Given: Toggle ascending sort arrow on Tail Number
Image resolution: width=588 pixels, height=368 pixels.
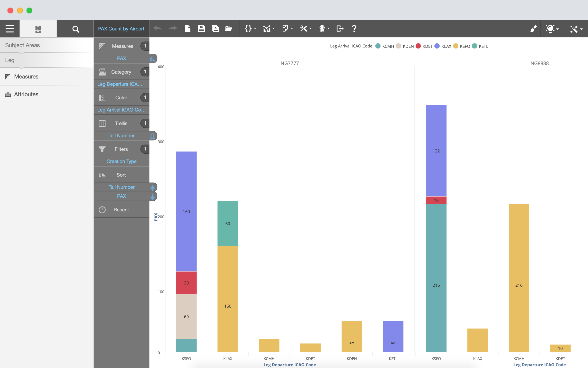Looking at the screenshot, I should click(x=152, y=188).
